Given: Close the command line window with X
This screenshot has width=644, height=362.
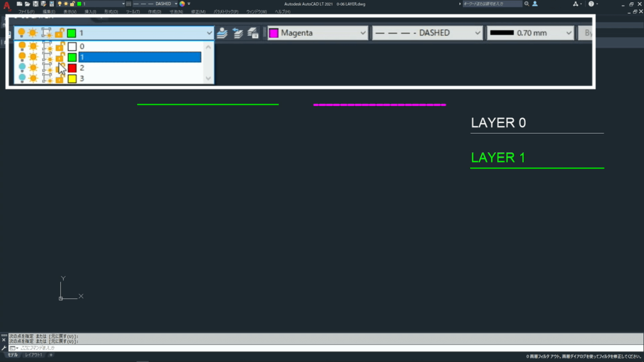Looking at the screenshot, I should click(4, 340).
